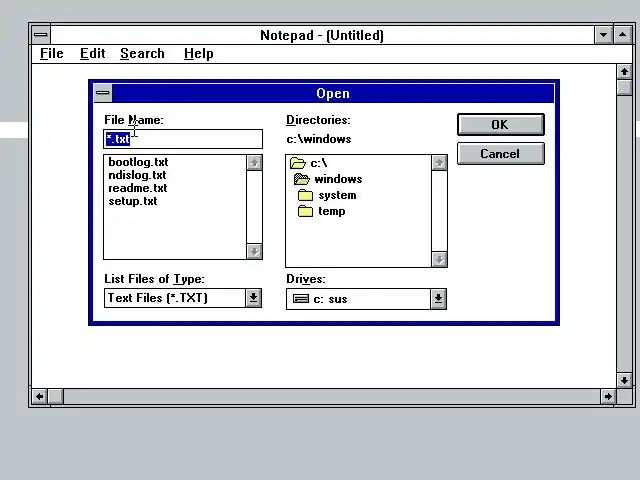Click Notepad horizontal scrollbar thumb

click(x=56, y=396)
